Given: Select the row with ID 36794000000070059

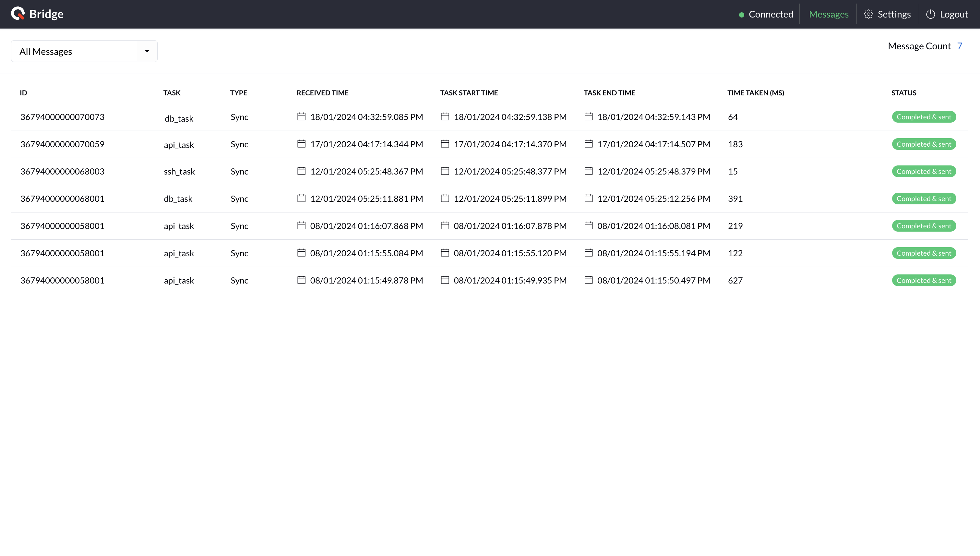Looking at the screenshot, I should (62, 144).
